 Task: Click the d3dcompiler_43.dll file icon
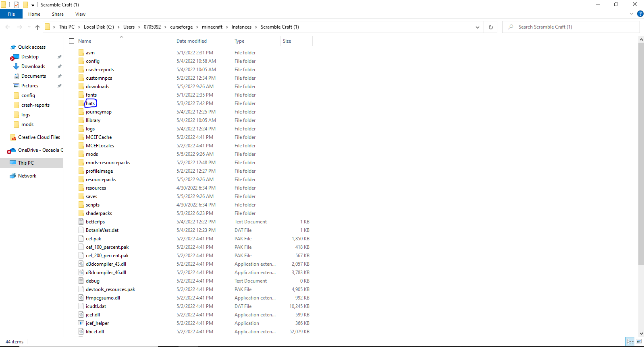coord(81,264)
